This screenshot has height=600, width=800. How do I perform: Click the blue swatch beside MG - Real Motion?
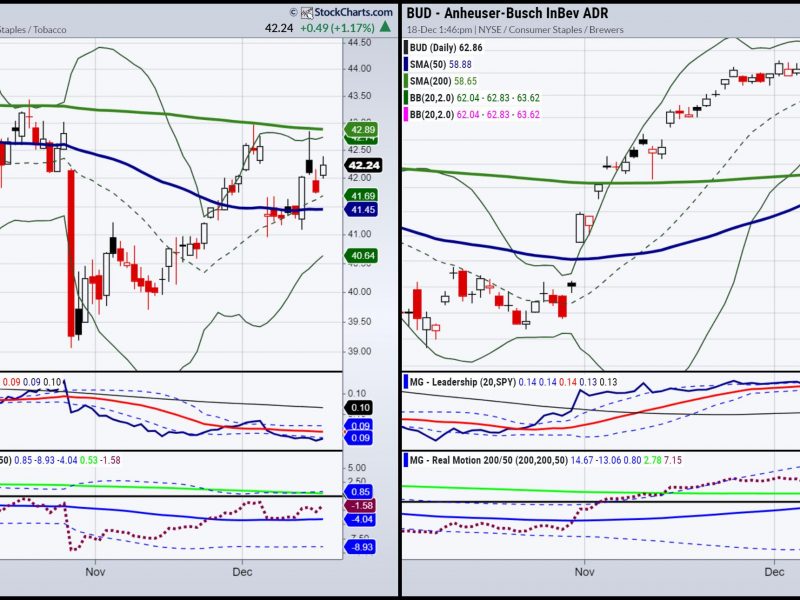(x=406, y=460)
